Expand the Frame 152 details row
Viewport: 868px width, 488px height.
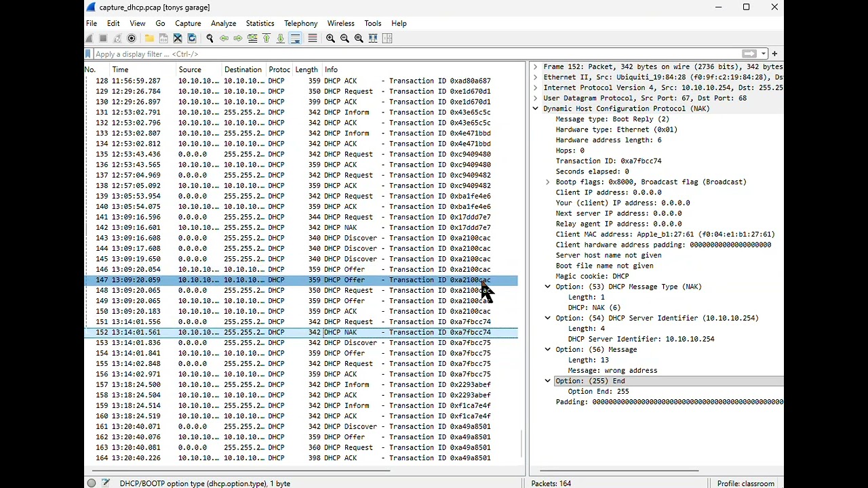pyautogui.click(x=536, y=67)
